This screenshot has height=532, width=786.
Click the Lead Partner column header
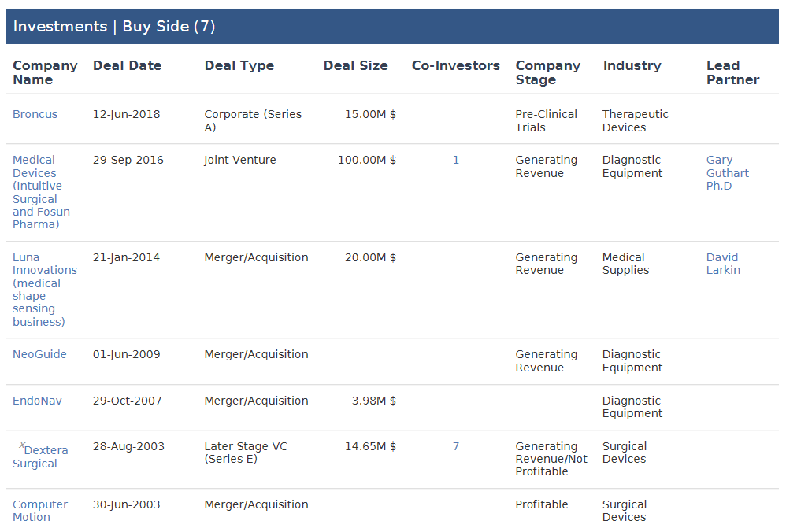[732, 72]
